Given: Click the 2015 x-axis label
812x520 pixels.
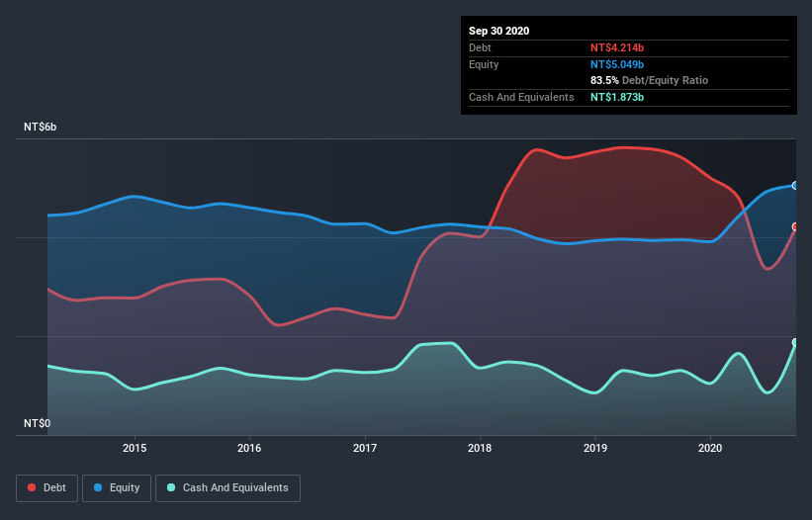Looking at the screenshot, I should pyautogui.click(x=135, y=448).
